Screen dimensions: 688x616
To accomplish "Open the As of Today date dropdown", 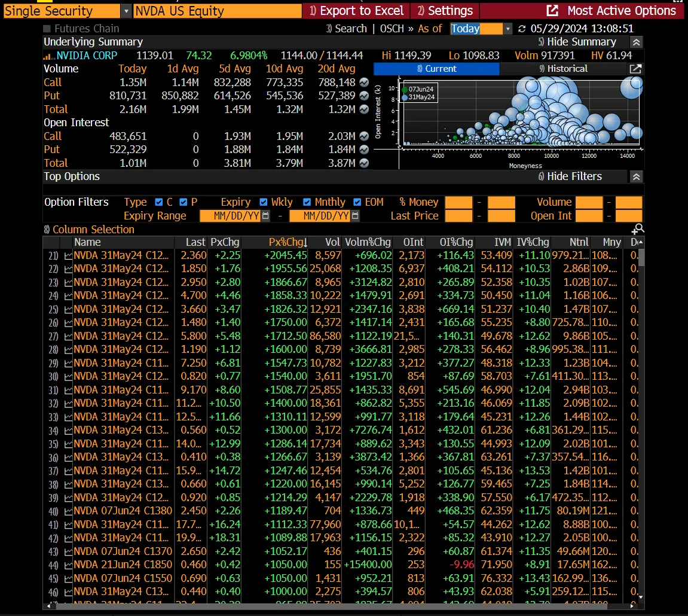I will [x=507, y=29].
